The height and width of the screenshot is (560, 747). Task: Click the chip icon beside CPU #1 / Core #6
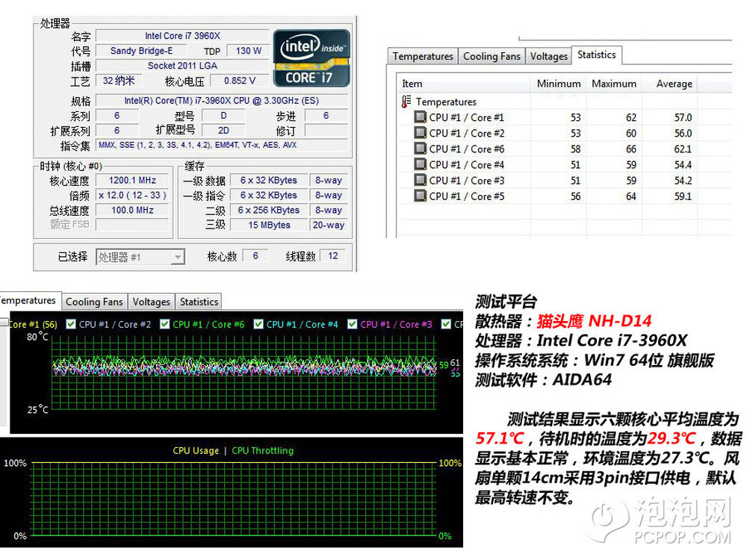[x=420, y=148]
